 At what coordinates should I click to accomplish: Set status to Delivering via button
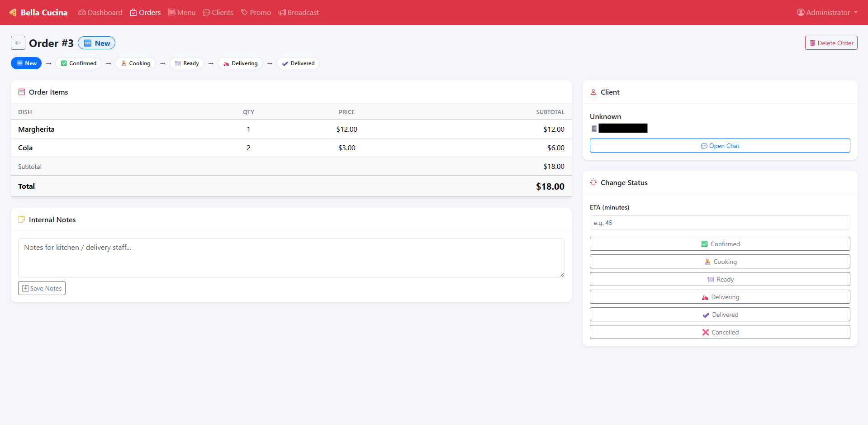tap(720, 297)
